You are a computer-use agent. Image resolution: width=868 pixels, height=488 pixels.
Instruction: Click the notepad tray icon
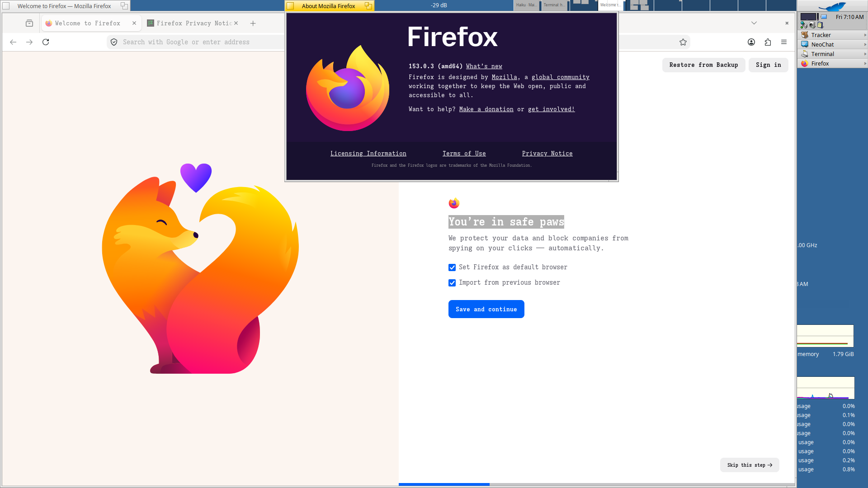pyautogui.click(x=820, y=25)
